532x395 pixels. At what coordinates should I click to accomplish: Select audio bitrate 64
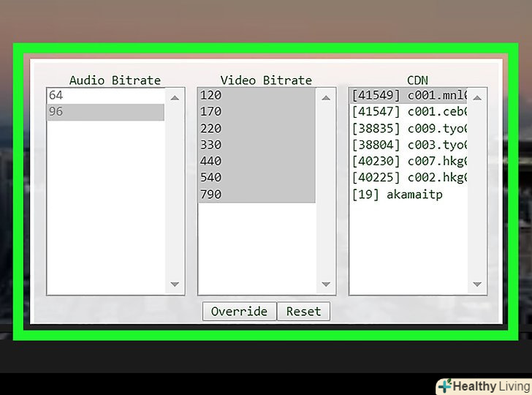(x=105, y=95)
